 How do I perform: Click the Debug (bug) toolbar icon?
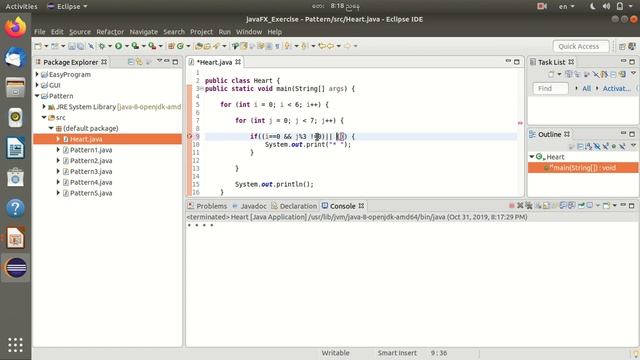(102, 46)
